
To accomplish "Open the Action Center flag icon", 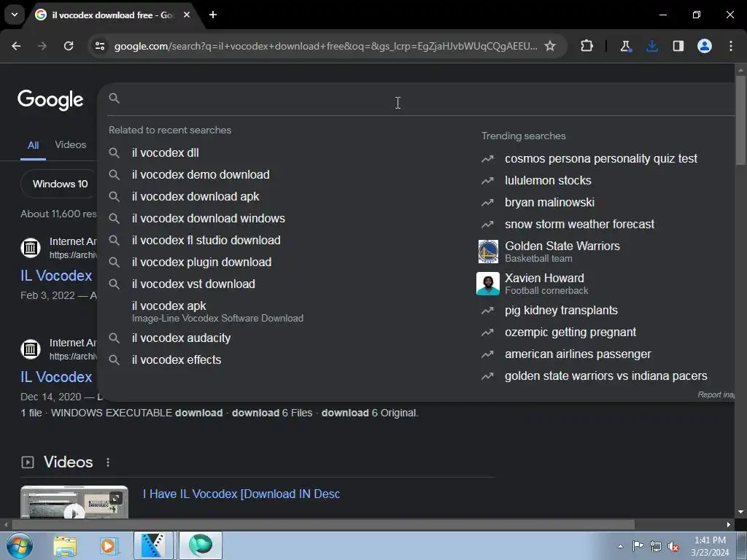I will point(638,546).
